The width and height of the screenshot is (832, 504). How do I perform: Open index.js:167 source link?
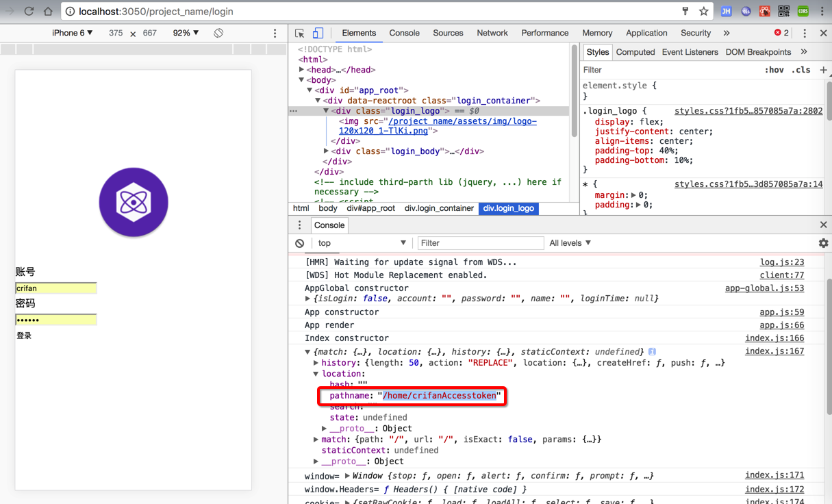(x=774, y=351)
